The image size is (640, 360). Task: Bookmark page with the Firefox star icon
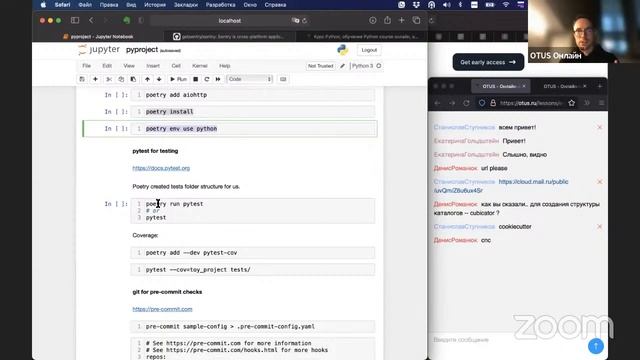[x=571, y=103]
